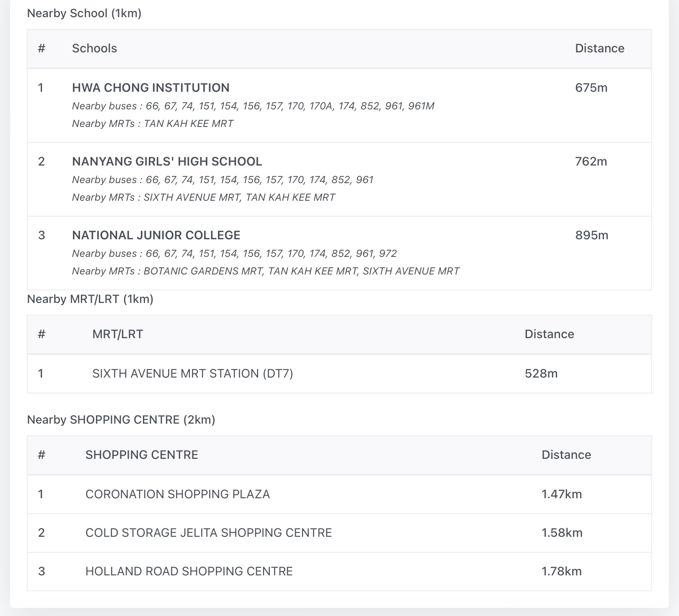Click the Nearby SHOPPING CENTRE (2km) heading
This screenshot has height=616, width=679.
(x=121, y=420)
